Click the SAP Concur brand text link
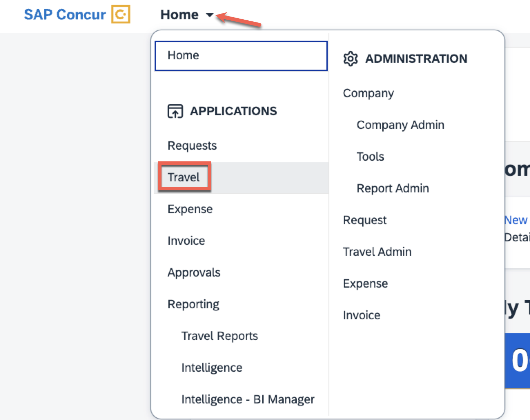530x420 pixels. point(65,14)
